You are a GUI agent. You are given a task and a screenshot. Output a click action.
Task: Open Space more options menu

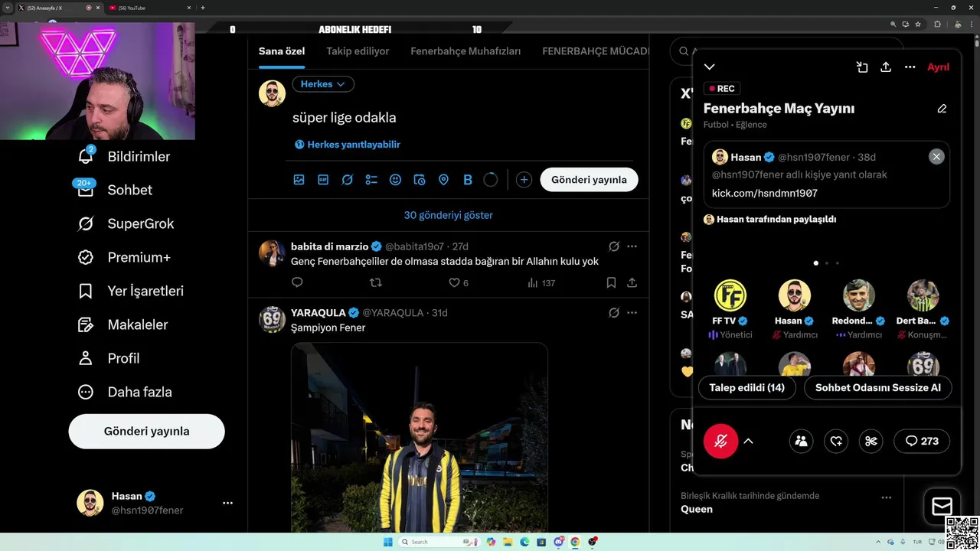coord(910,67)
